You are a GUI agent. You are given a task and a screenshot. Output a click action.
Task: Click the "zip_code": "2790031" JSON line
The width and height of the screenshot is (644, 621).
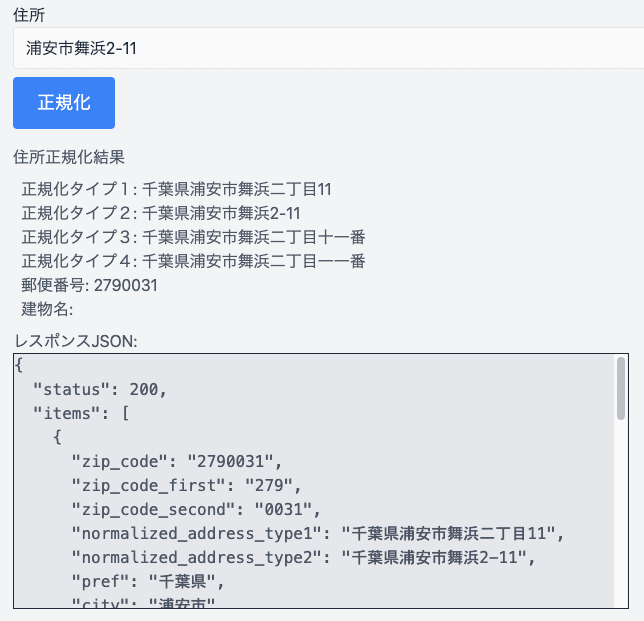coord(177,462)
